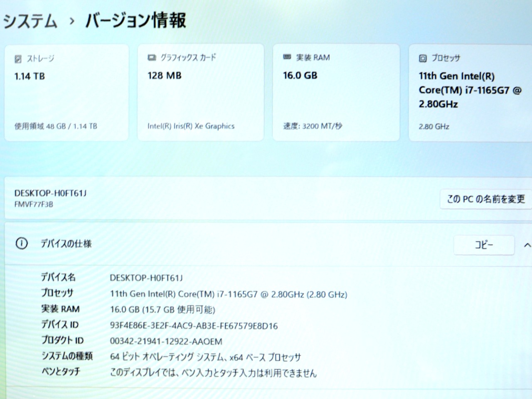Click the info icon beside デバイスの仕様
This screenshot has width=532, height=399.
(x=21, y=244)
